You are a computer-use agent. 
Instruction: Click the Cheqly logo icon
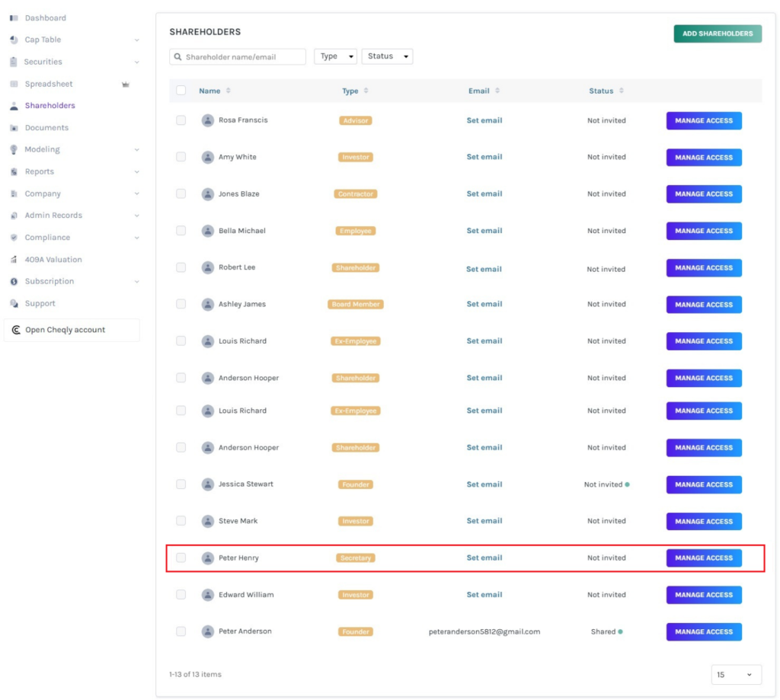(16, 330)
